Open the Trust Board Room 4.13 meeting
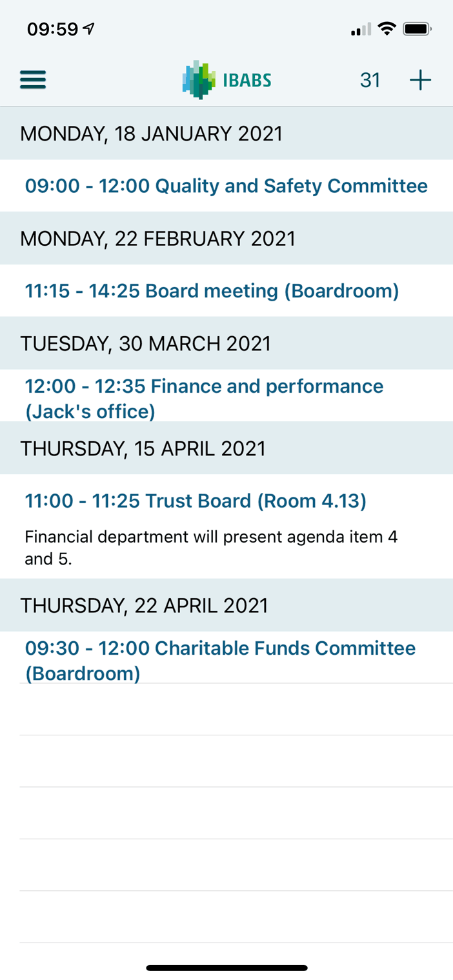This screenshot has width=453, height=980. (x=196, y=501)
